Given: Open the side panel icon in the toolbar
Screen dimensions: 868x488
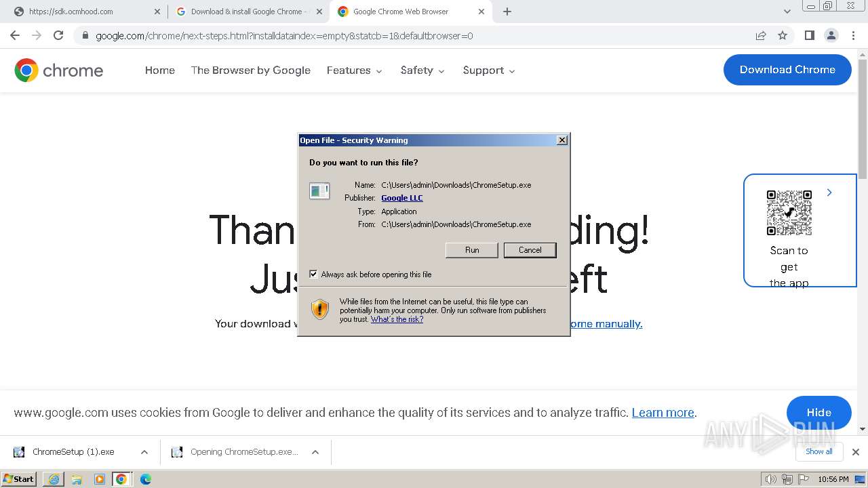Looking at the screenshot, I should point(809,35).
